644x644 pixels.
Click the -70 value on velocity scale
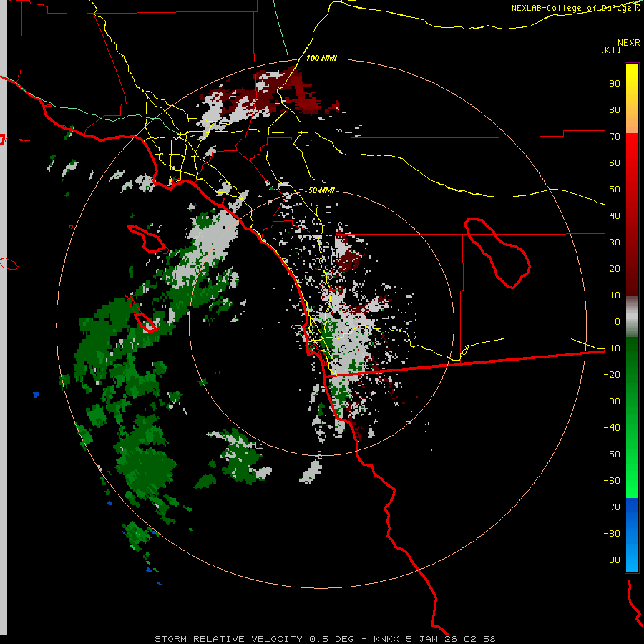click(612, 507)
